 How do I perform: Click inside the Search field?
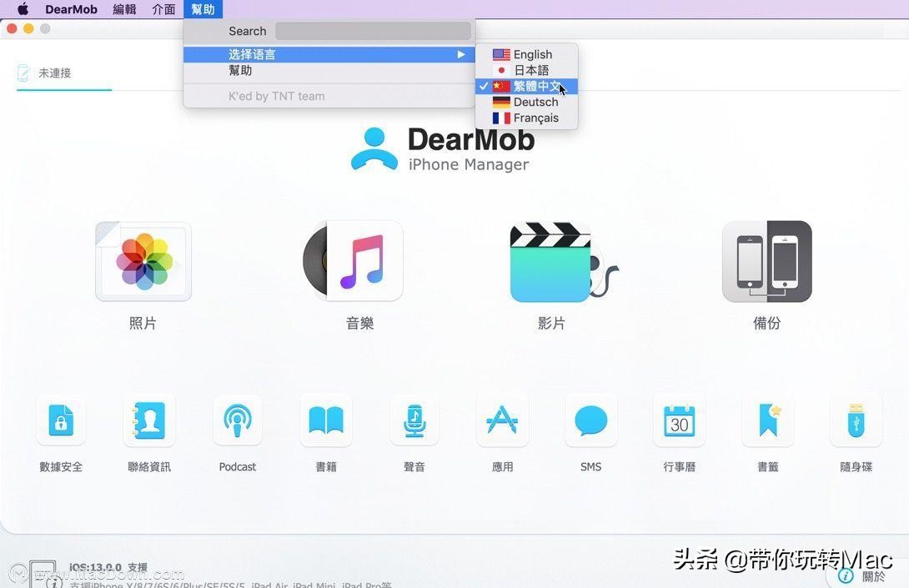[x=373, y=31]
